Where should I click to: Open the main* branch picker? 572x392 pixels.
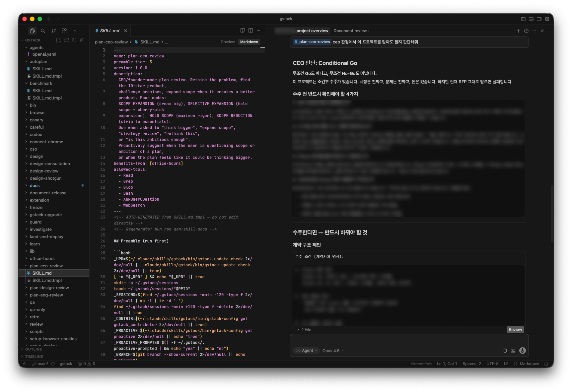tap(40, 364)
